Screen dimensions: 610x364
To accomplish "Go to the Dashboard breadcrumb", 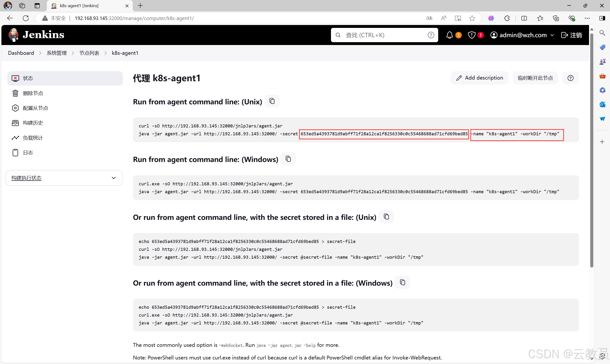I will click(x=21, y=53).
